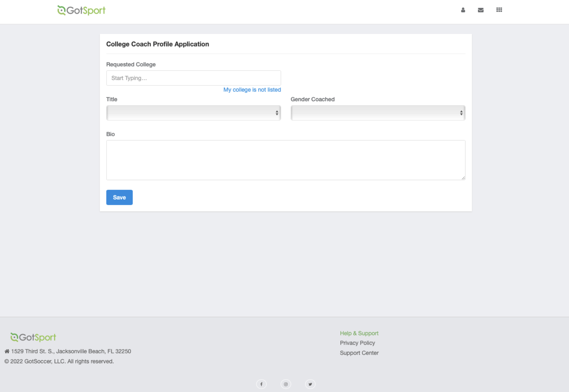Open the Gender Coached dropdown

click(x=378, y=113)
